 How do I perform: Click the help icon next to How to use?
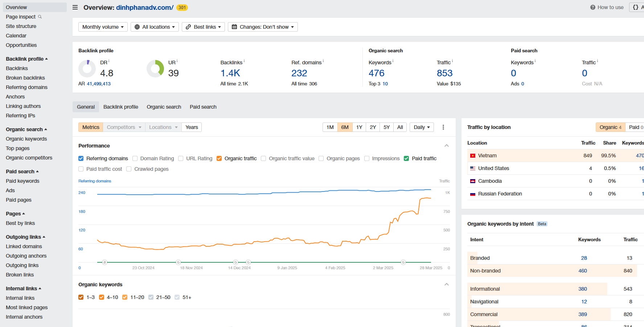pos(593,7)
